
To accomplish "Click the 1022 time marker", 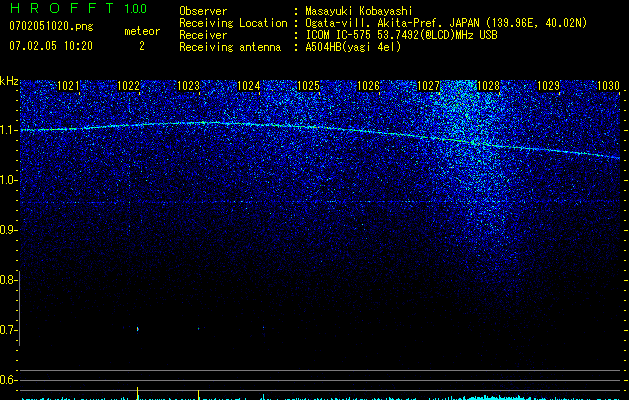I will point(128,86).
